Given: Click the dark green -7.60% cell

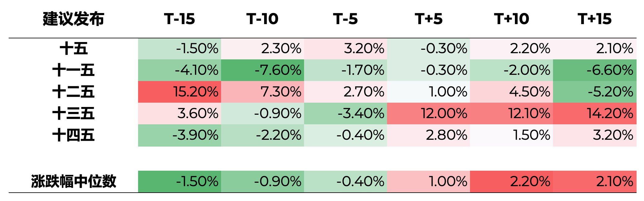Looking at the screenshot, I should point(263,70).
